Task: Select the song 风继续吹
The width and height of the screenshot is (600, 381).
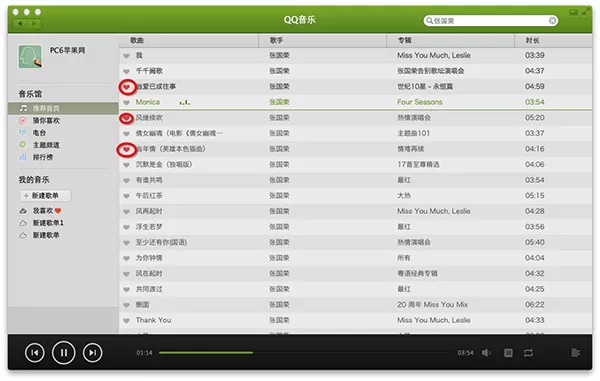Action: click(x=149, y=117)
